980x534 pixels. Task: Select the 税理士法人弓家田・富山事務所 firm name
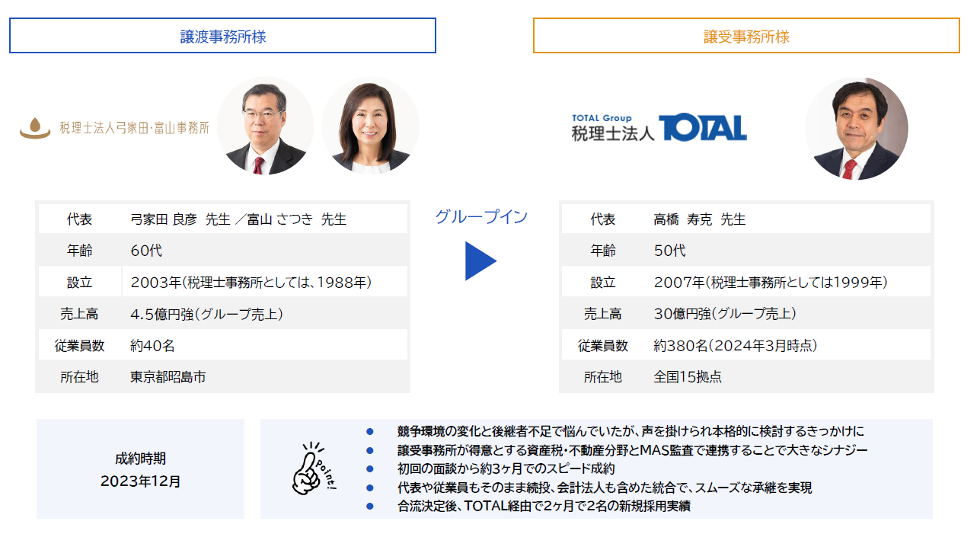(135, 128)
